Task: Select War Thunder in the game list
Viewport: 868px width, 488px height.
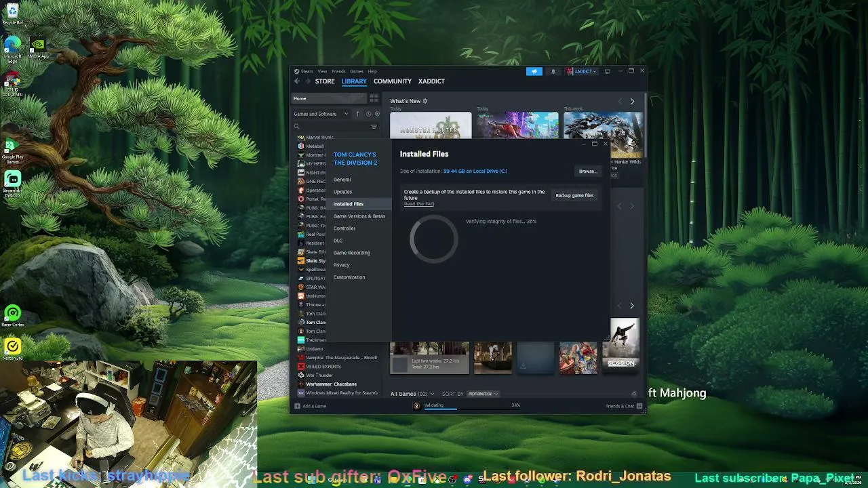Action: 319,375
